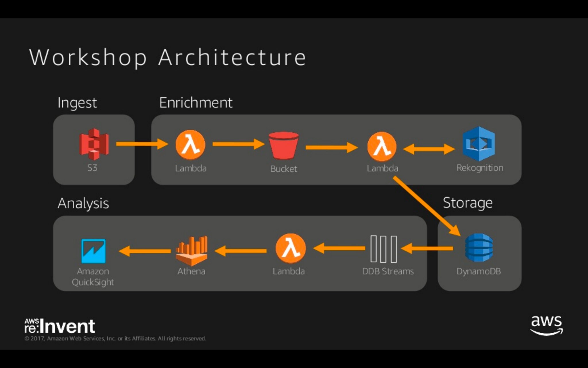The width and height of the screenshot is (588, 368).
Task: Select the DynamoDB database icon
Action: (479, 248)
